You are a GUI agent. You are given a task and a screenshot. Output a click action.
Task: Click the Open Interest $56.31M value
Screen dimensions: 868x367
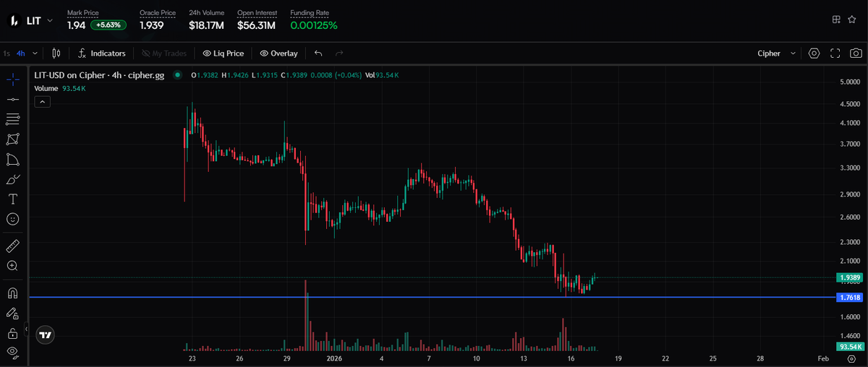pyautogui.click(x=256, y=25)
